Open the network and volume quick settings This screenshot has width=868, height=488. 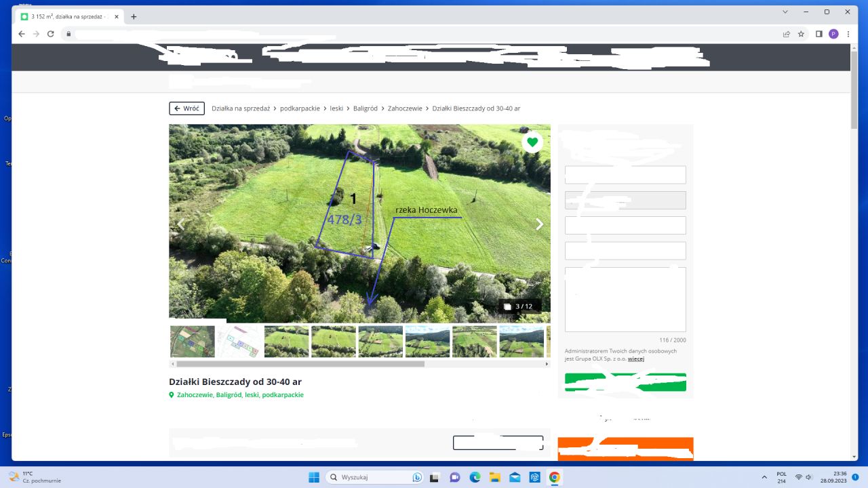click(804, 477)
